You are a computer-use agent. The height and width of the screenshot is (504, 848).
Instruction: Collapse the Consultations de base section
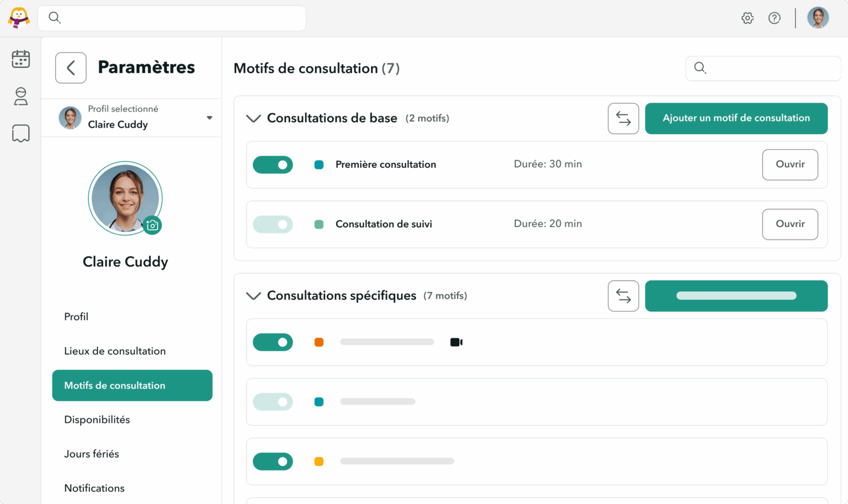253,118
